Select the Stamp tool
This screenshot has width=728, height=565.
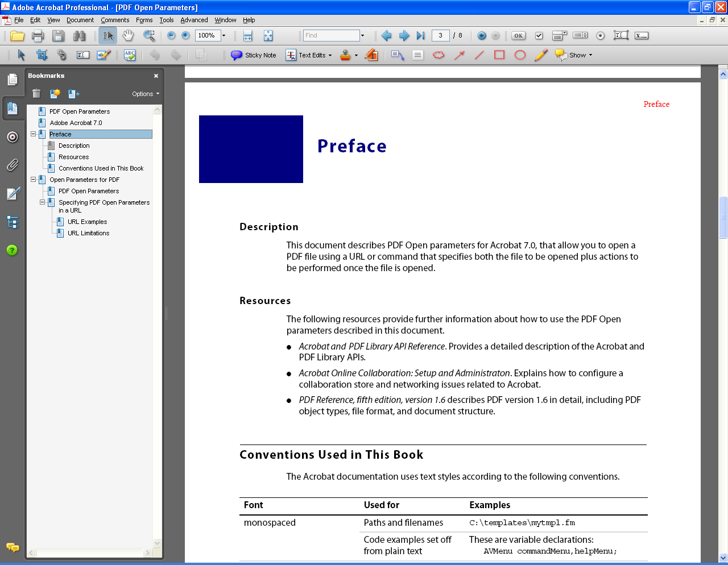click(x=345, y=55)
